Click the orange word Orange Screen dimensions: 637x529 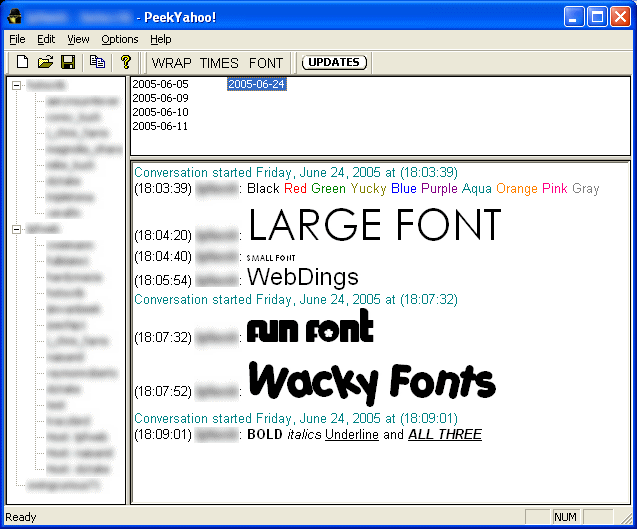coord(517,189)
